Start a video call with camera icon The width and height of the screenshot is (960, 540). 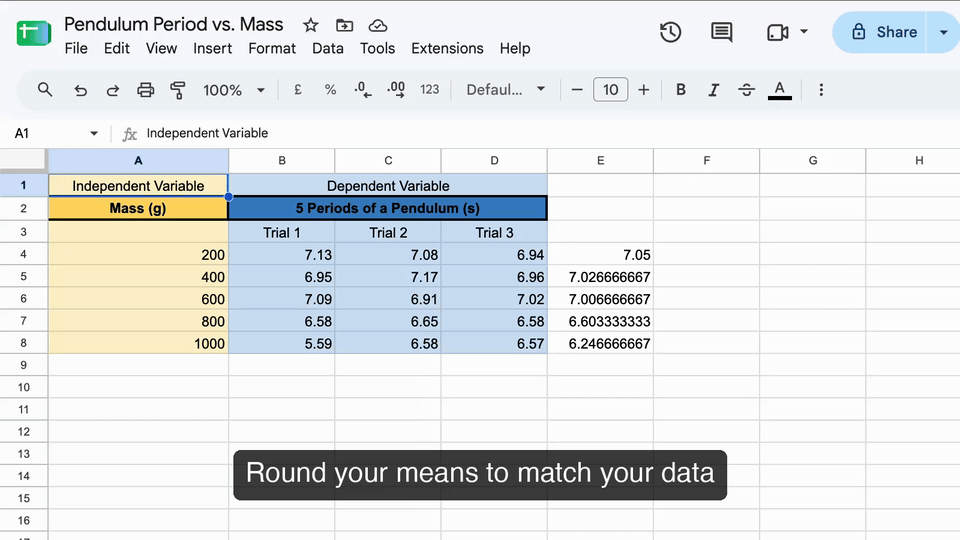(778, 32)
